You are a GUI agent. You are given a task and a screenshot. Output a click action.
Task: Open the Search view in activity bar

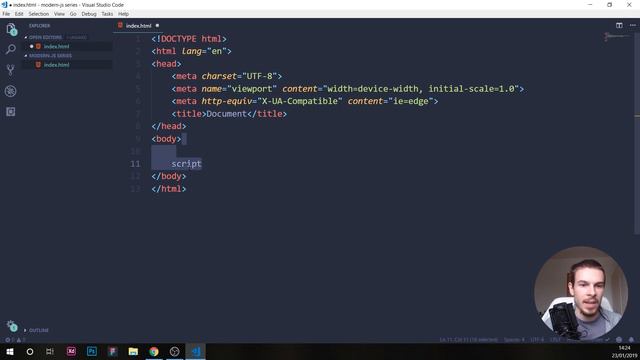click(x=11, y=49)
